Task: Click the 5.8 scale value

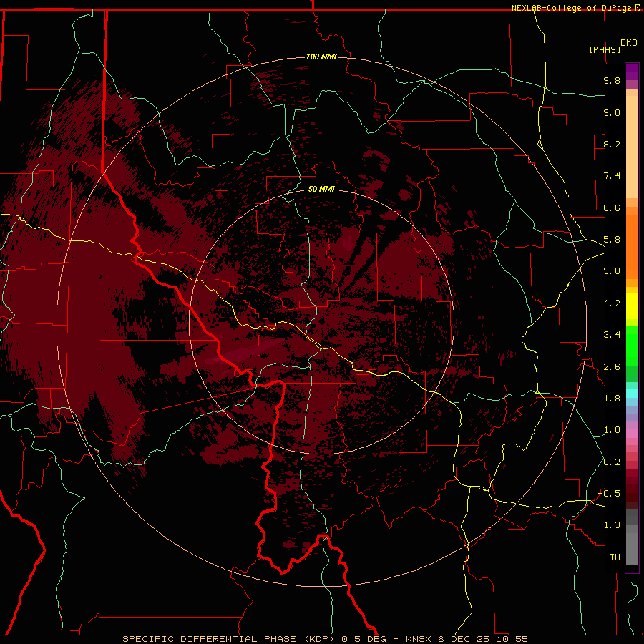Action: [612, 240]
